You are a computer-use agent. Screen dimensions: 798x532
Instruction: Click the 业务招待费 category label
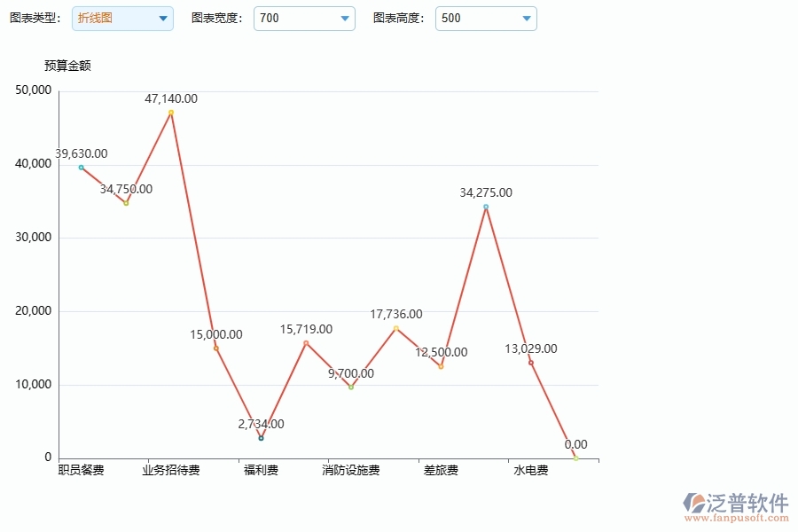(169, 470)
